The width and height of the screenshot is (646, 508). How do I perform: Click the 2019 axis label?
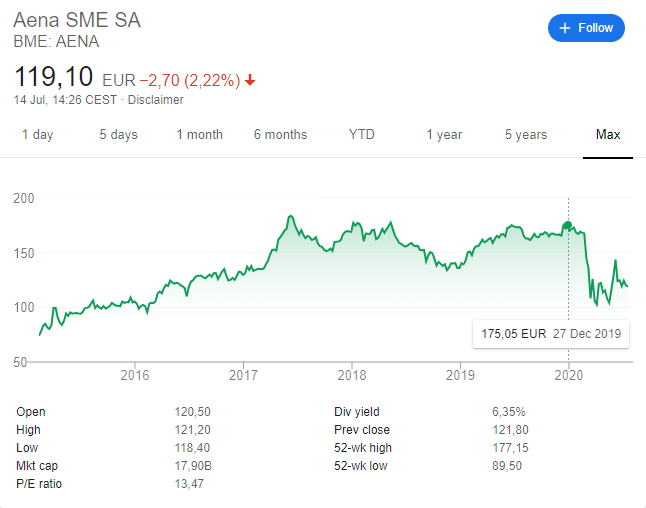click(x=460, y=375)
